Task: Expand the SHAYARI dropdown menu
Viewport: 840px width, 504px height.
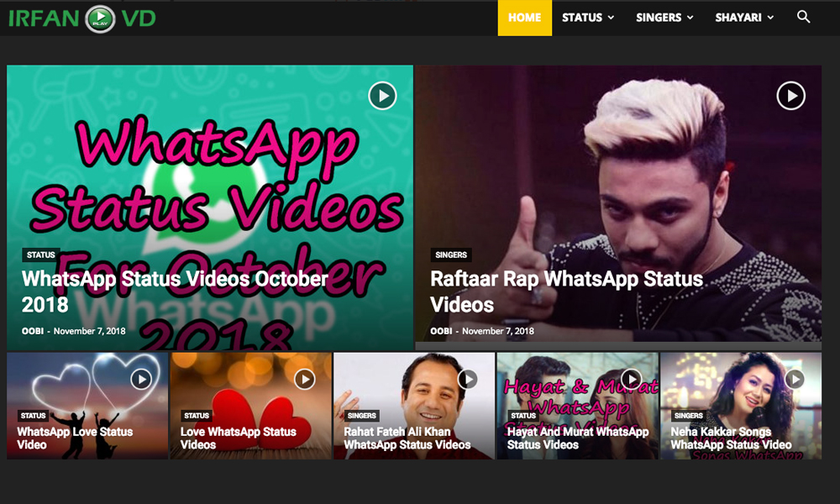Action: coord(744,18)
